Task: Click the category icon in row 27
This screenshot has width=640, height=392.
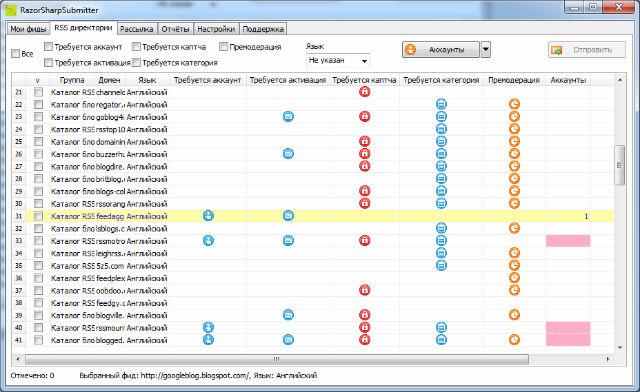Action: pyautogui.click(x=441, y=166)
